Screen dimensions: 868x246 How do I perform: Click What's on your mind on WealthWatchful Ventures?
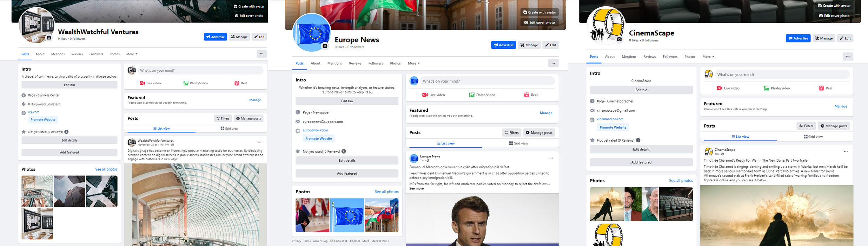[200, 71]
